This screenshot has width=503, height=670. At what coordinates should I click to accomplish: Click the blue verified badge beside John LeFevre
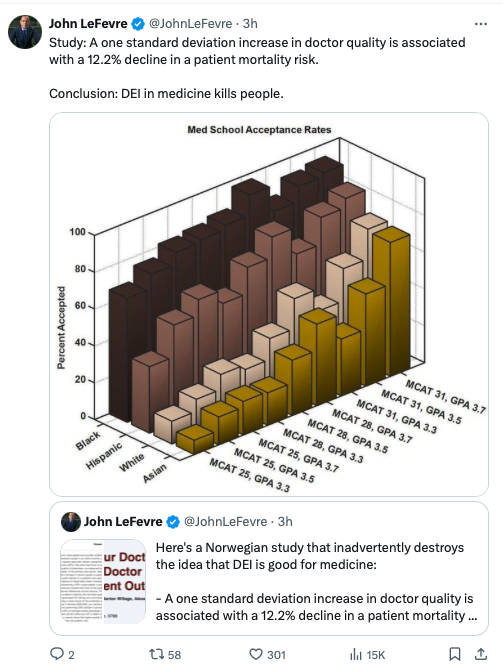pos(138,24)
